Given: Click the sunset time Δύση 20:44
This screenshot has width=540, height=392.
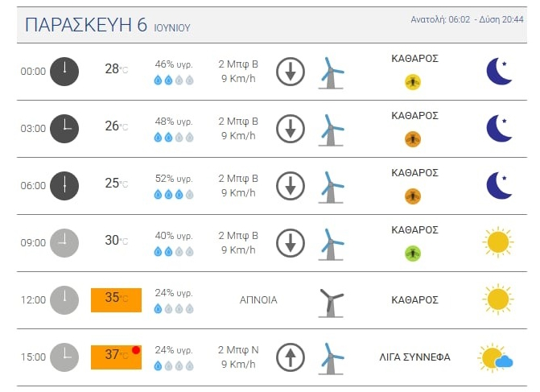Looking at the screenshot, I should point(499,19).
